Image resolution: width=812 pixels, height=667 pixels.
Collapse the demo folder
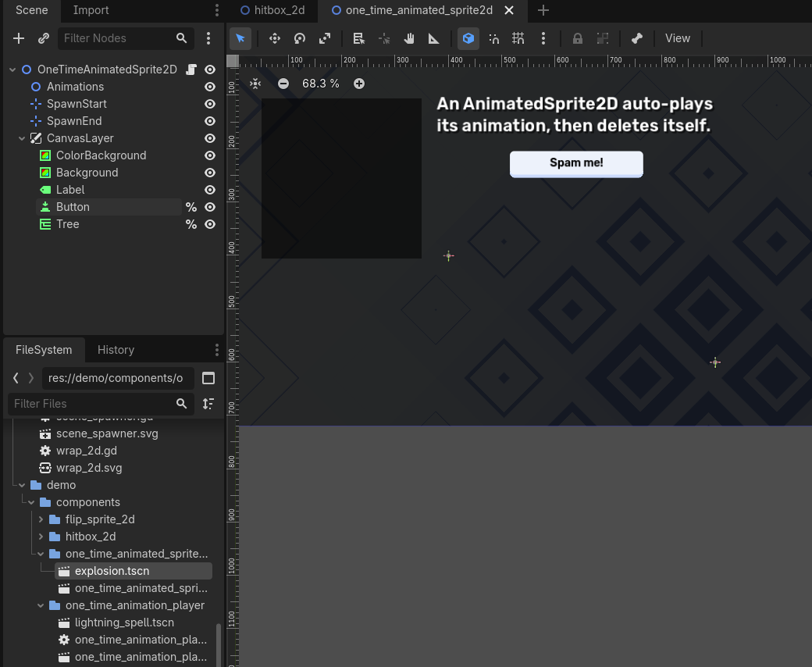coord(22,485)
